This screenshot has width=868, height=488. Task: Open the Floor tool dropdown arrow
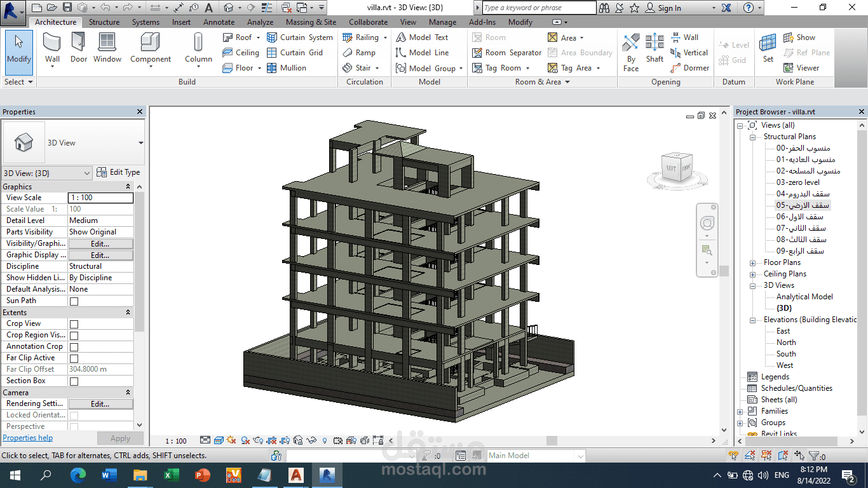click(259, 68)
